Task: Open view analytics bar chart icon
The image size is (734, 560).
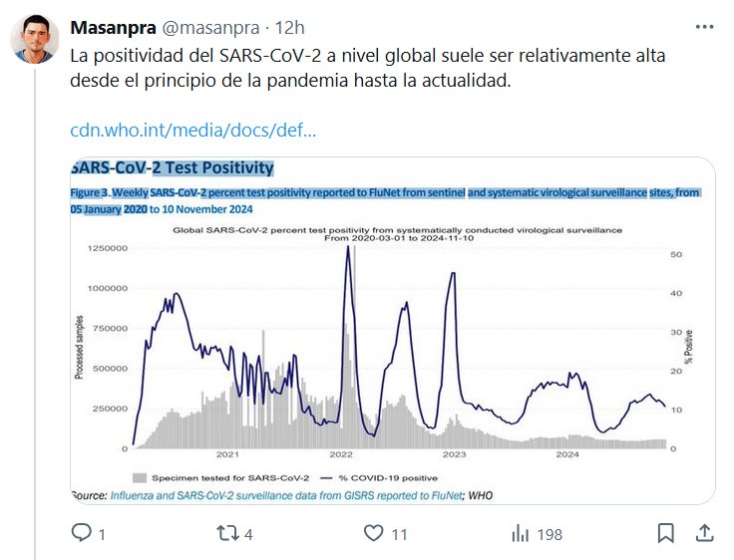Action: pos(521,534)
